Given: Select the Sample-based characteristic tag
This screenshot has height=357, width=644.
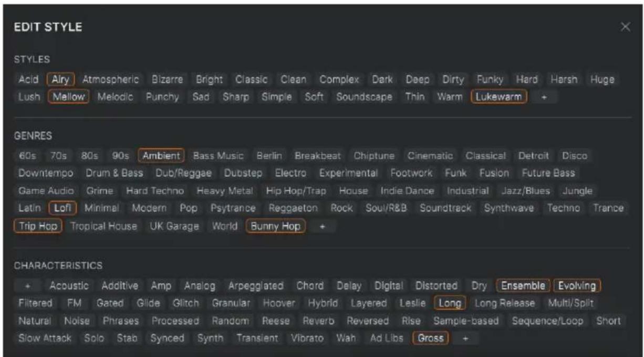Looking at the screenshot, I should (466, 321).
